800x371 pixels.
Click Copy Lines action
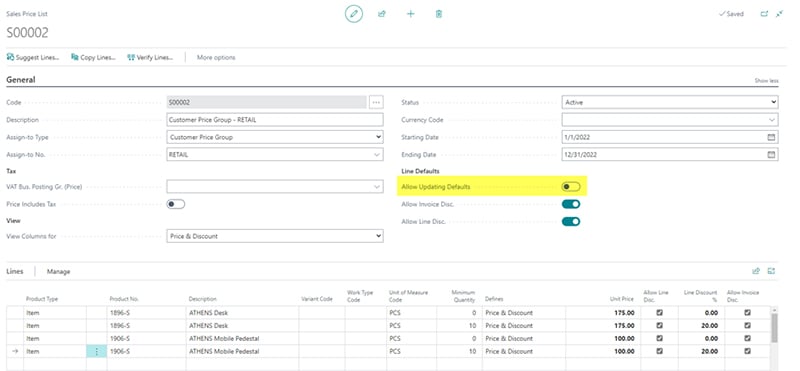click(94, 58)
